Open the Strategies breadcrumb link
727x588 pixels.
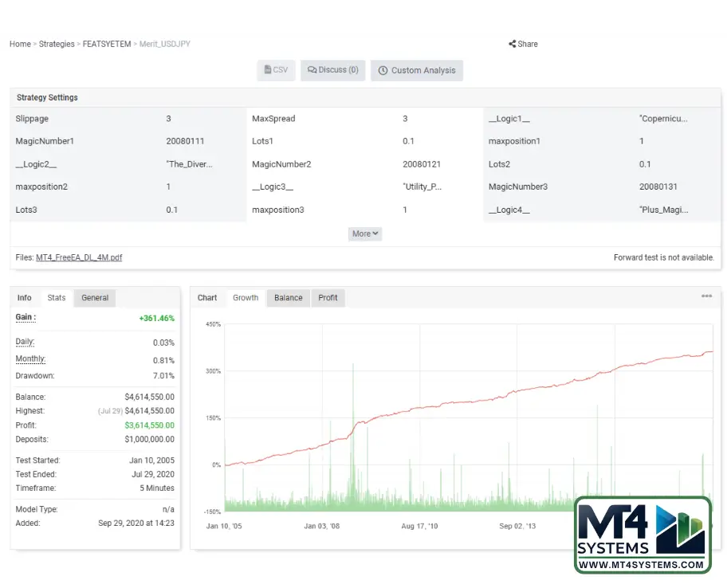57,45
